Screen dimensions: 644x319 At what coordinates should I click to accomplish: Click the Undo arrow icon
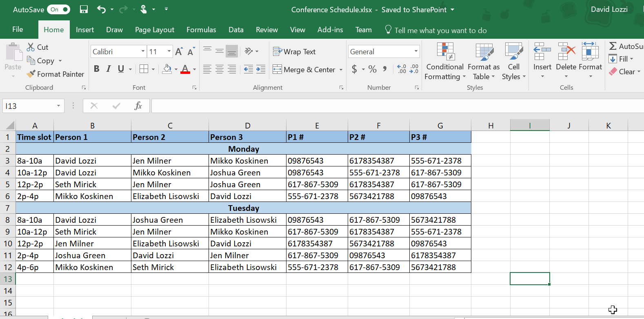tap(101, 9)
